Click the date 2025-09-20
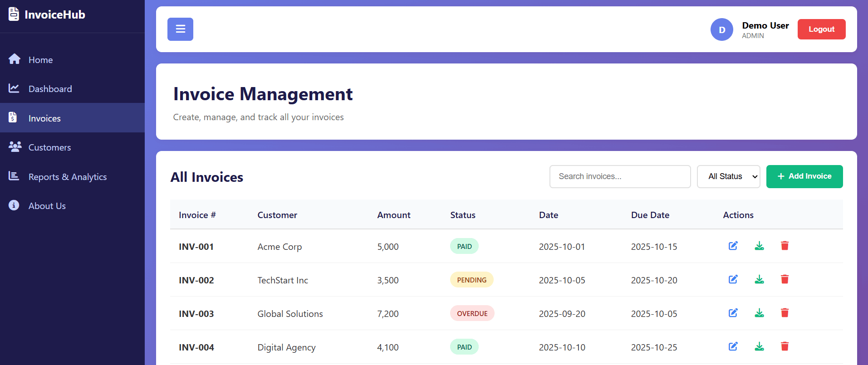868x365 pixels. click(x=562, y=314)
